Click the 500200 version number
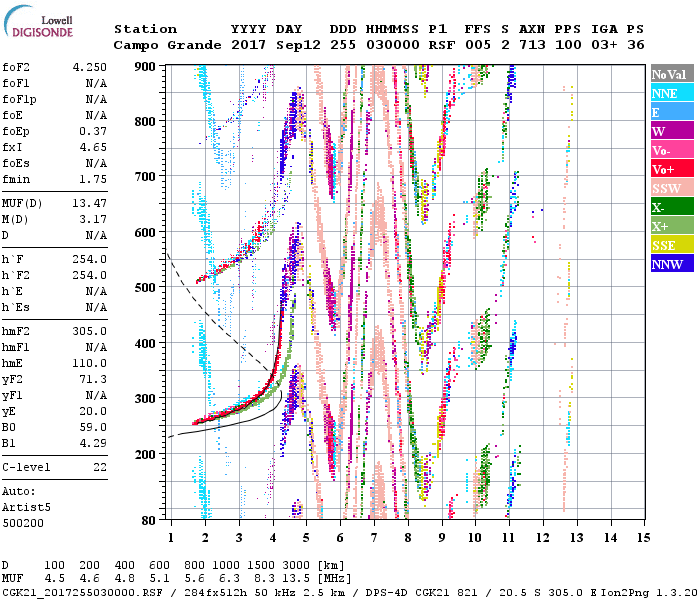Viewport: 700px width, 600px height. coord(23,523)
